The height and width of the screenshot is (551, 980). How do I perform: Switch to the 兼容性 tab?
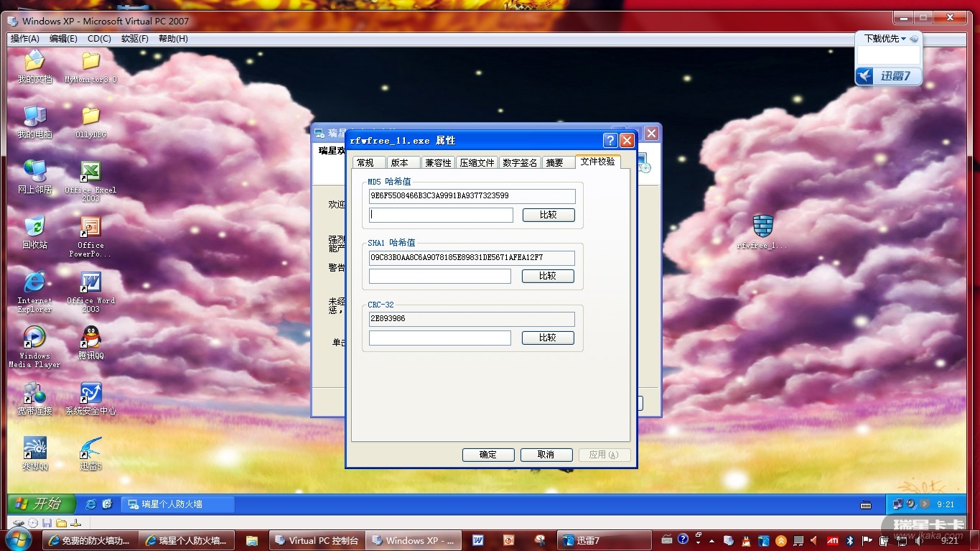438,163
